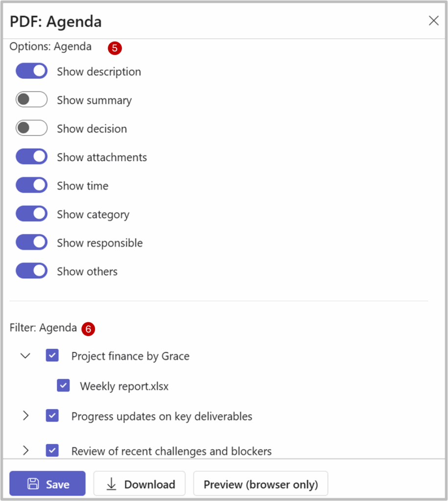Screen dimensions: 448x501
Task: Enable the Show summary toggle
Action: [31, 100]
